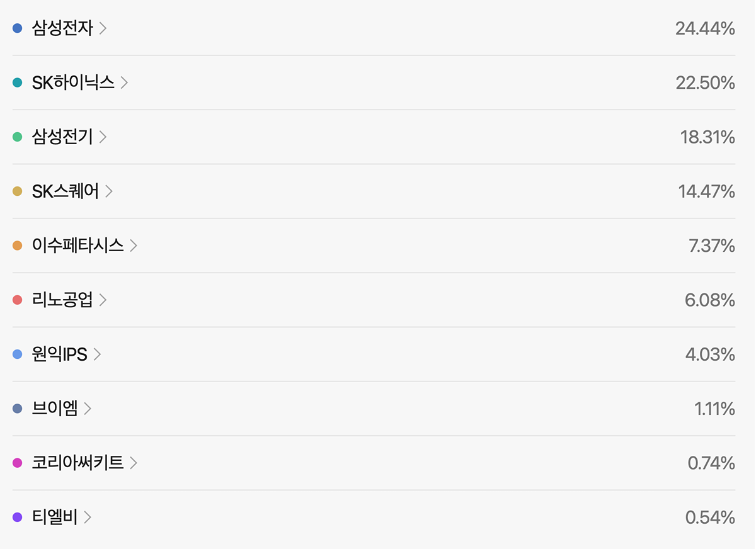
Task: Click the yellow dot beside SK스퀘어
Action: click(x=18, y=191)
